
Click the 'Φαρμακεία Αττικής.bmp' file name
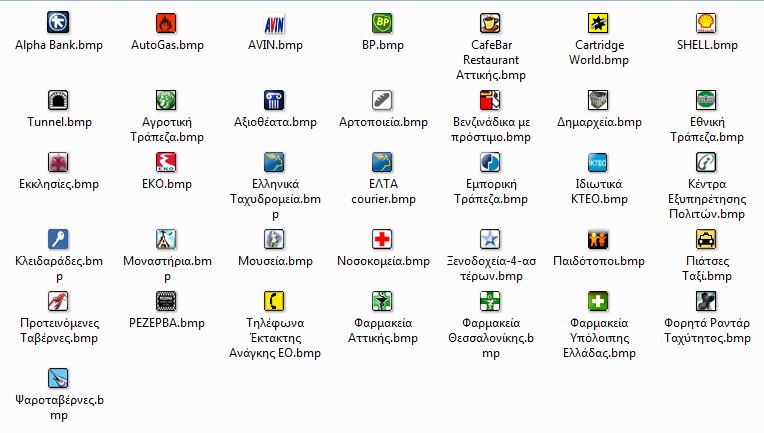point(383,330)
